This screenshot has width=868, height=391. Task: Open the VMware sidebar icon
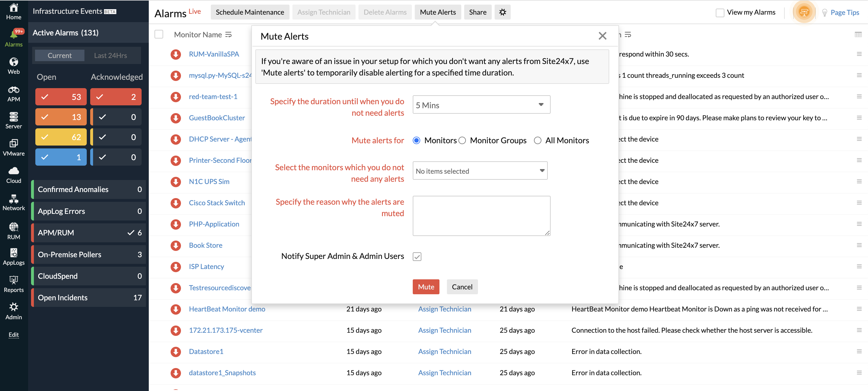click(x=13, y=144)
